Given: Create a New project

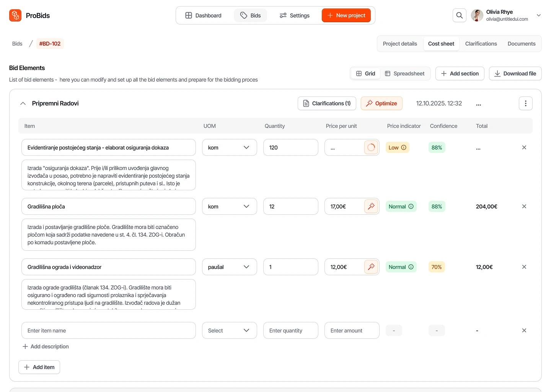Looking at the screenshot, I should point(346,15).
